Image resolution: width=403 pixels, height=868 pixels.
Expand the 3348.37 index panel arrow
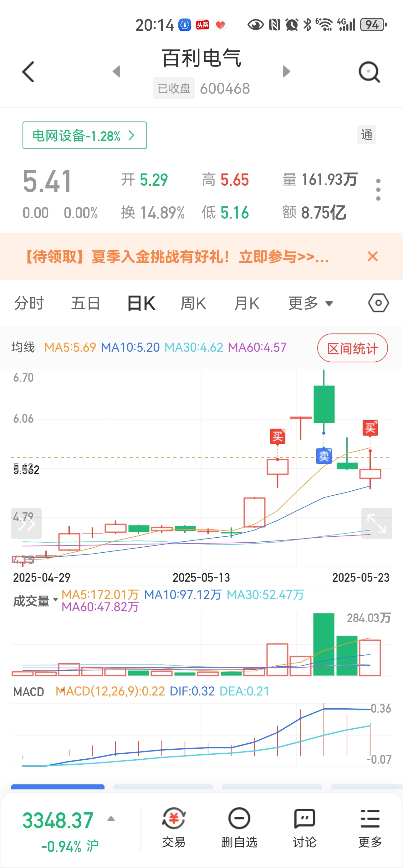coord(111,819)
